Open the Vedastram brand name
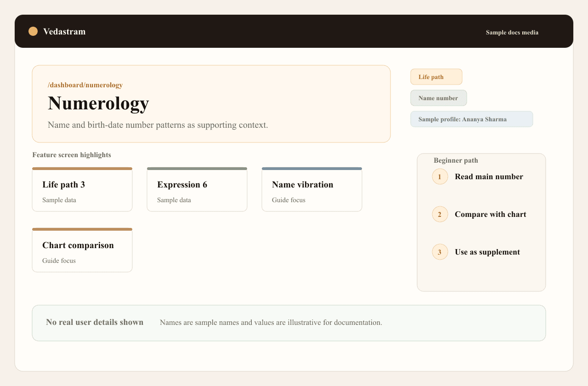The width and height of the screenshot is (588, 386). (64, 32)
